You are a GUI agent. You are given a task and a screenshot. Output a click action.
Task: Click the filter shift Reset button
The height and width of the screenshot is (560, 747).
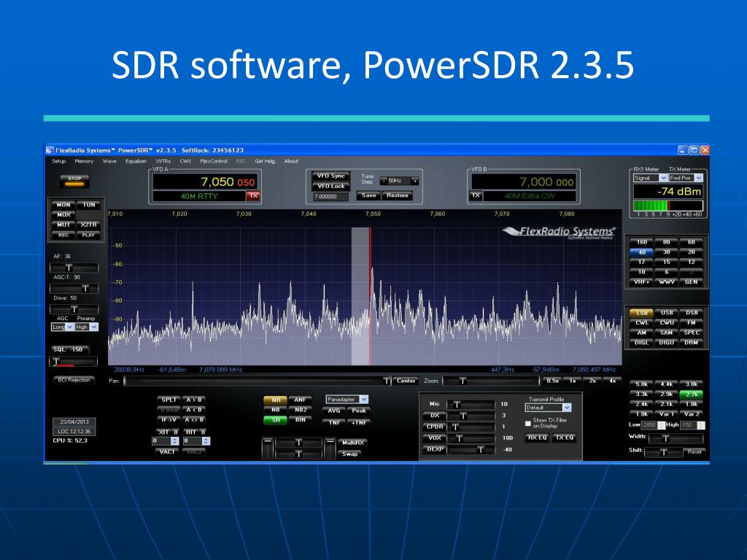point(694,452)
